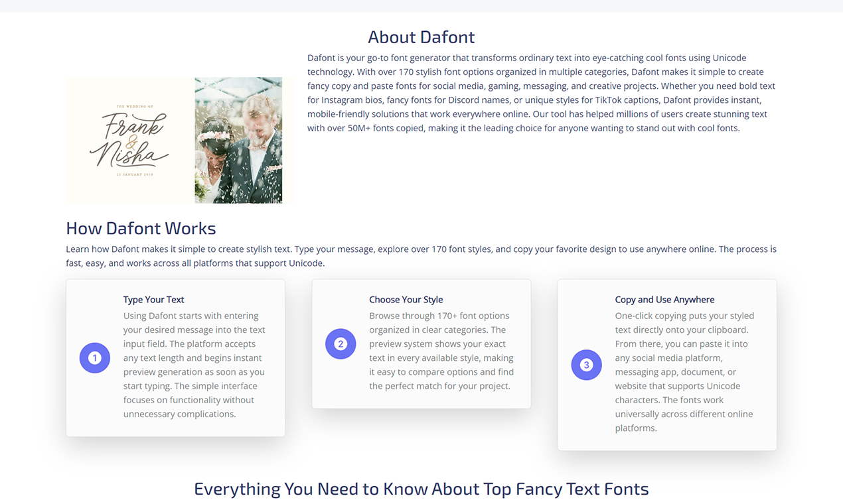Image resolution: width=843 pixels, height=504 pixels.
Task: Select the Copy and Use Anywhere title
Action: click(x=665, y=300)
